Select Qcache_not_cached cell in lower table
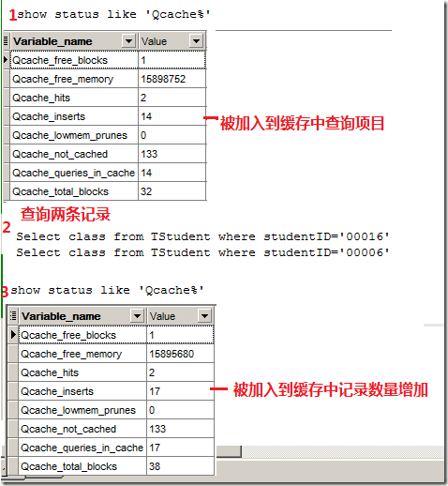448x486 pixels. pyautogui.click(x=82, y=429)
